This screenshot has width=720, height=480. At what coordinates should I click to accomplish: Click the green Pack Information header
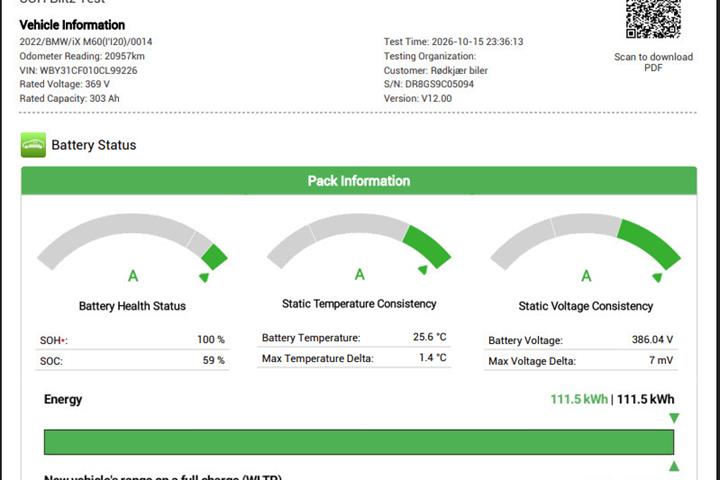point(359,181)
